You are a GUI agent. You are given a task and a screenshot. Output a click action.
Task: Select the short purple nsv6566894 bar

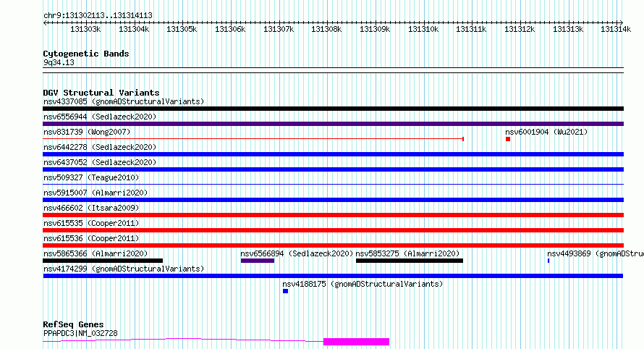[258, 261]
